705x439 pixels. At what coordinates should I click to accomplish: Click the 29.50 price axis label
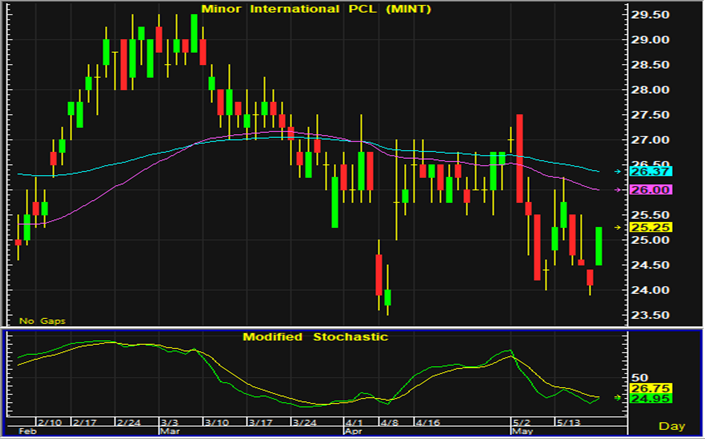click(650, 15)
